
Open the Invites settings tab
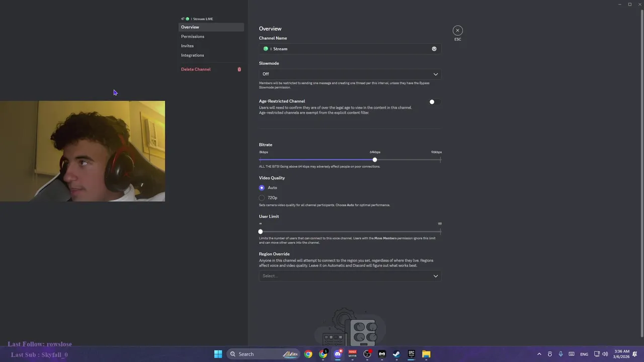211,46
